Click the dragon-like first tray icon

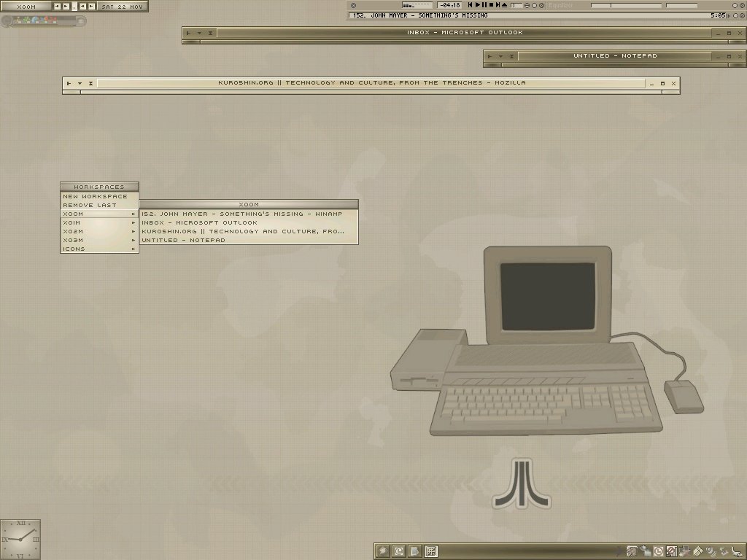632,551
